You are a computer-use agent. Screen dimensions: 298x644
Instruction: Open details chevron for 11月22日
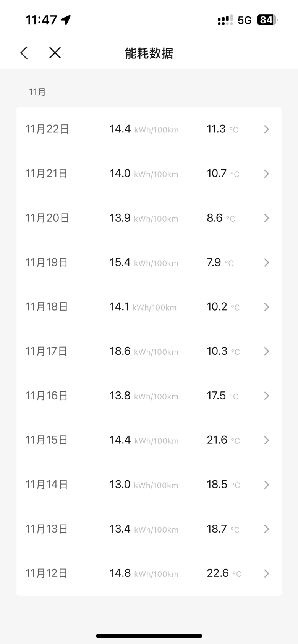pyautogui.click(x=267, y=129)
